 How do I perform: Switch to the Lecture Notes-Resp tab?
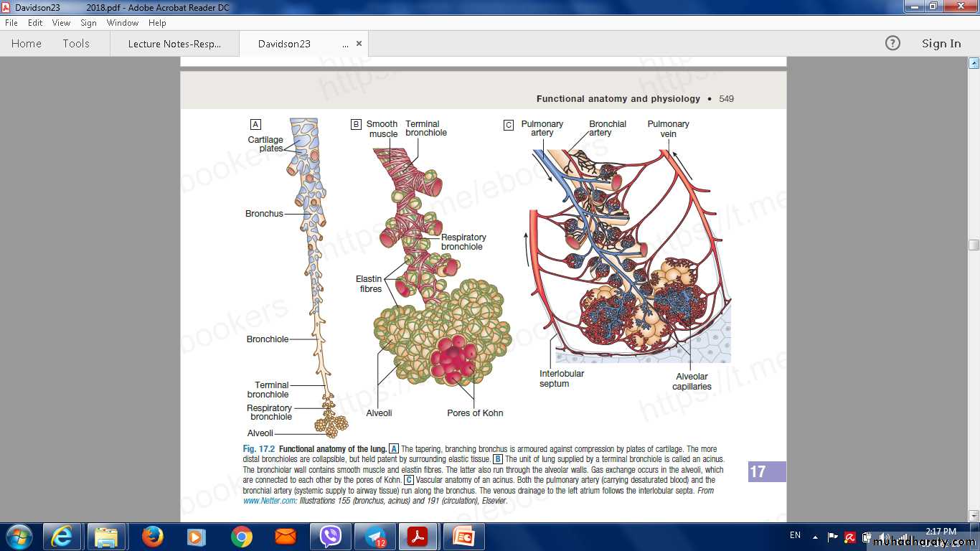pos(174,44)
